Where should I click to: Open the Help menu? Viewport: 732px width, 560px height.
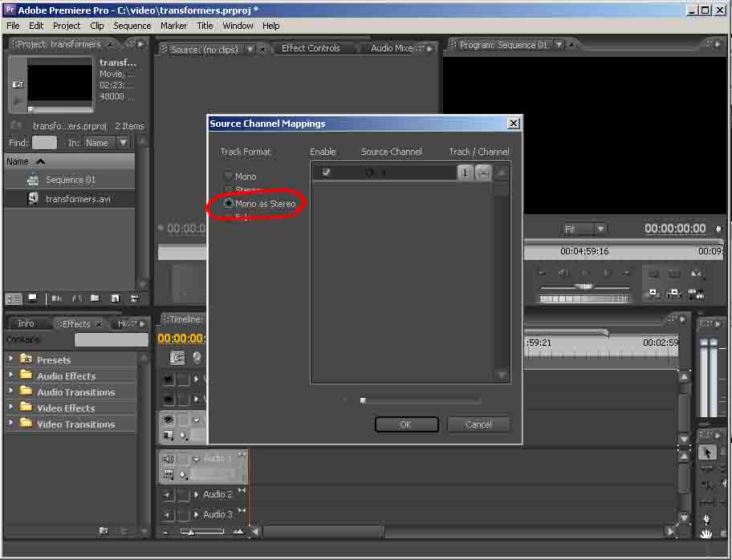[x=270, y=26]
